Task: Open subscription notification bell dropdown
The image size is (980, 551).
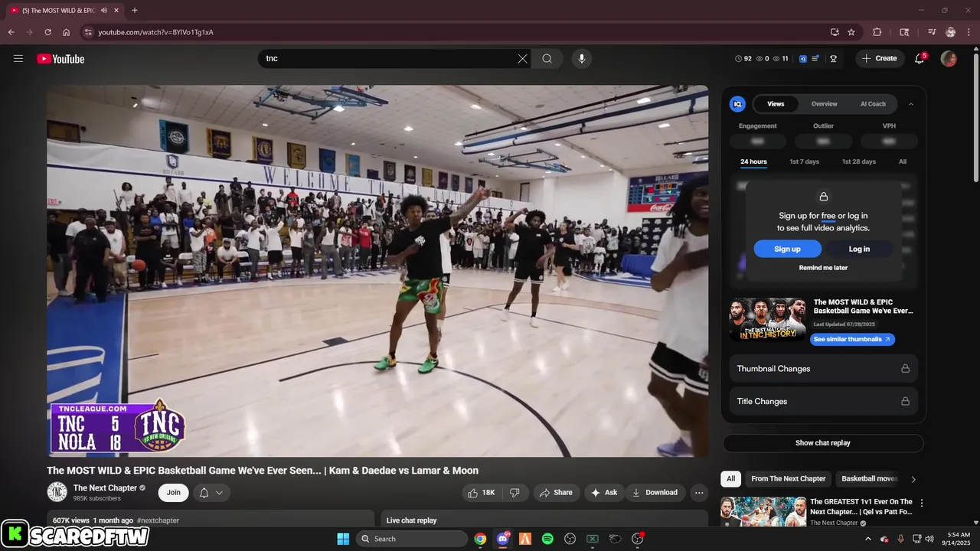Action: pyautogui.click(x=211, y=493)
